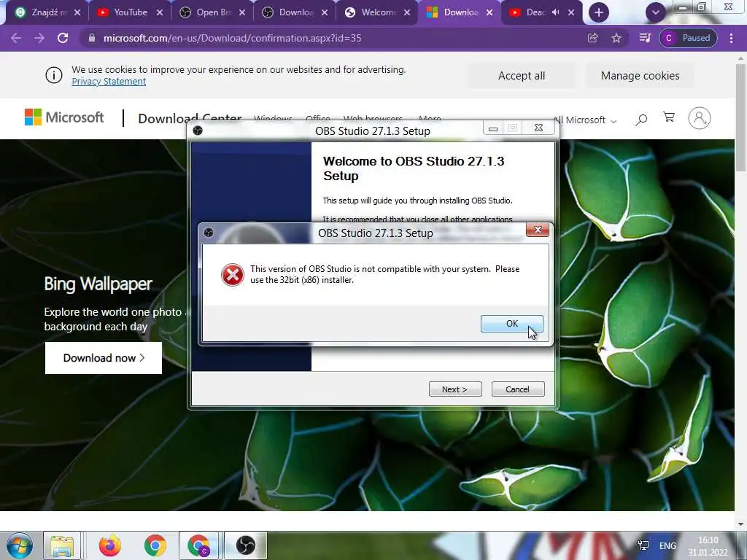
Task: Open the Microsoft site search
Action: click(641, 119)
